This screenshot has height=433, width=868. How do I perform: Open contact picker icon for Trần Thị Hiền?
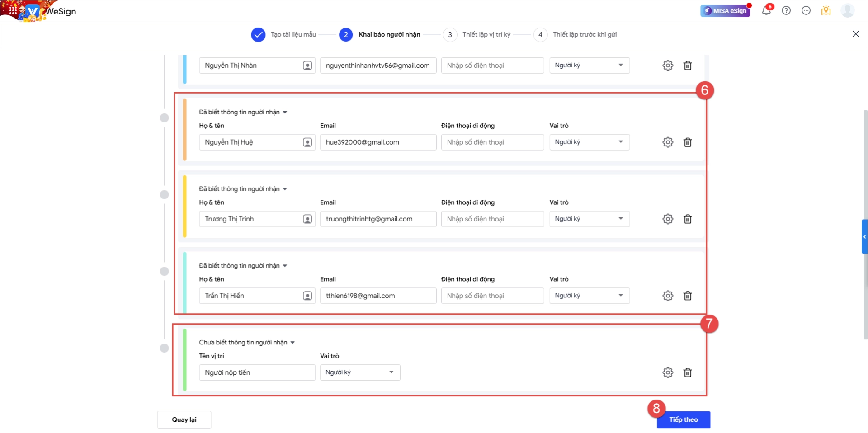(307, 296)
